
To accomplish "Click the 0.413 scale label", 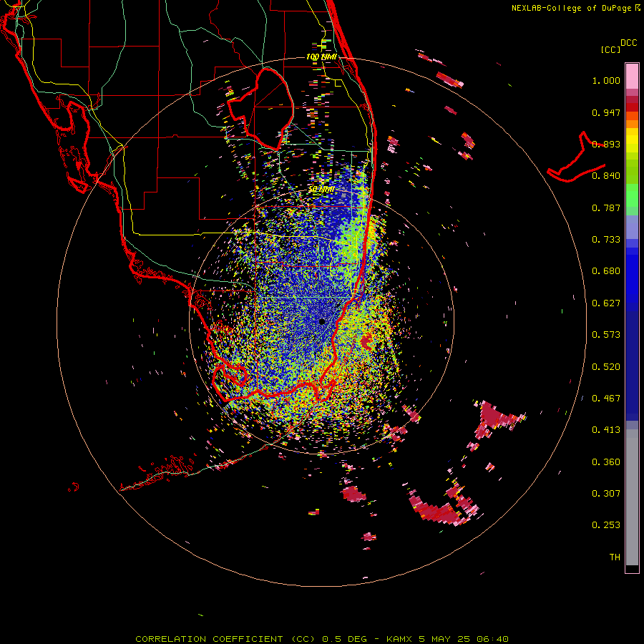I will coord(606,430).
